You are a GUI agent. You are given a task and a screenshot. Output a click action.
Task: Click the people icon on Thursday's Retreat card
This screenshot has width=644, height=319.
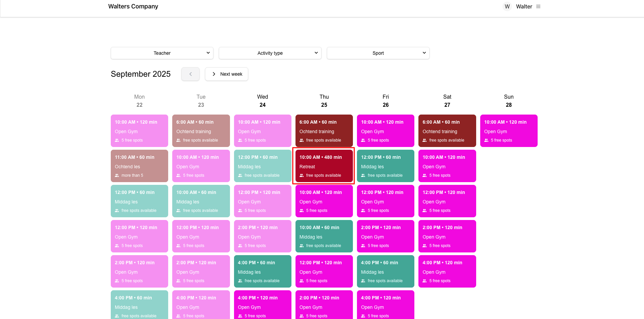302,175
